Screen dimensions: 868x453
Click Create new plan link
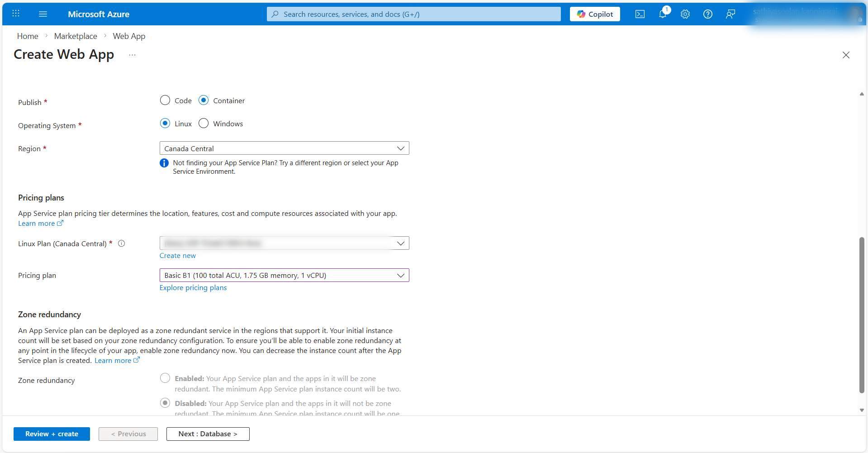(x=177, y=255)
